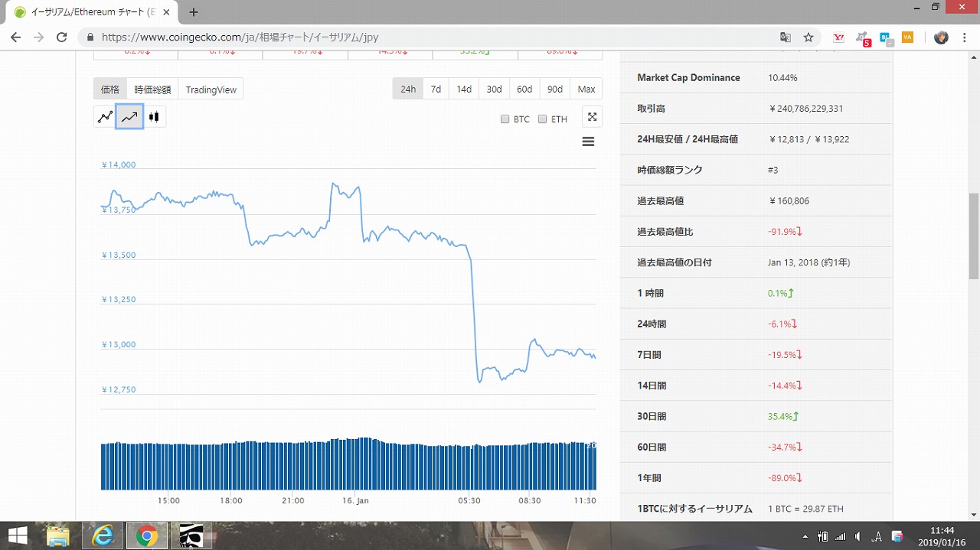980x550 pixels.
Task: Expand chart to fullscreen
Action: [x=592, y=117]
